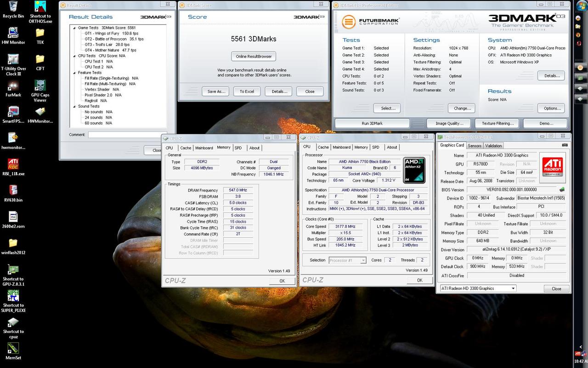588x368 pixels.
Task: Open the GPU-Z graphics card selection dropdown
Action: click(x=478, y=288)
